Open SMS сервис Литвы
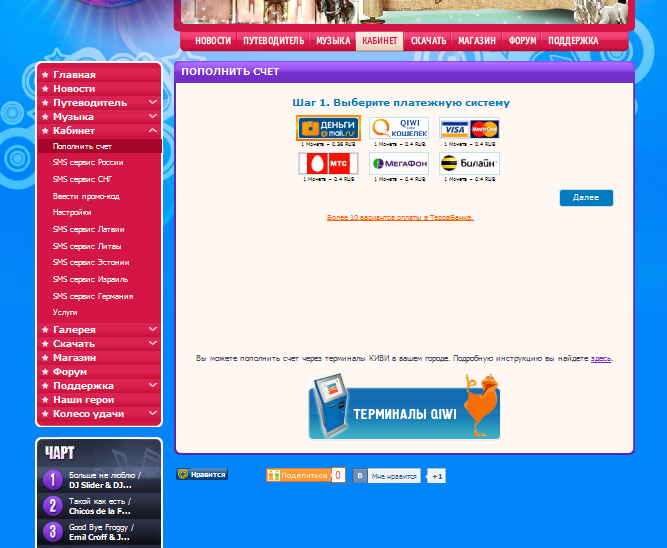Image resolution: width=667 pixels, height=548 pixels. [87, 246]
